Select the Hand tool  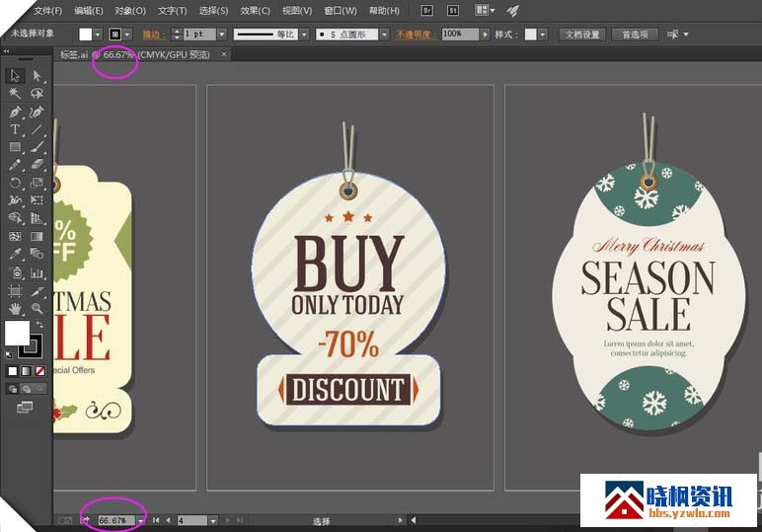click(15, 308)
